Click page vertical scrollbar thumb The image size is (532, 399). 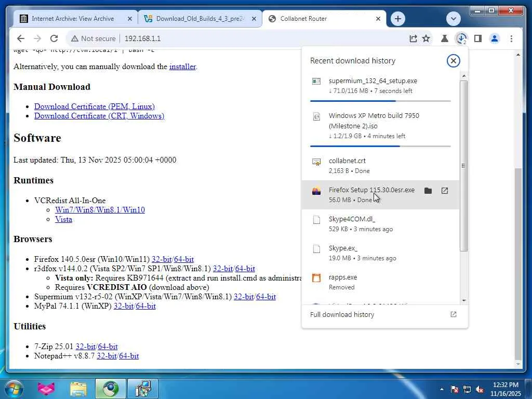click(x=518, y=263)
